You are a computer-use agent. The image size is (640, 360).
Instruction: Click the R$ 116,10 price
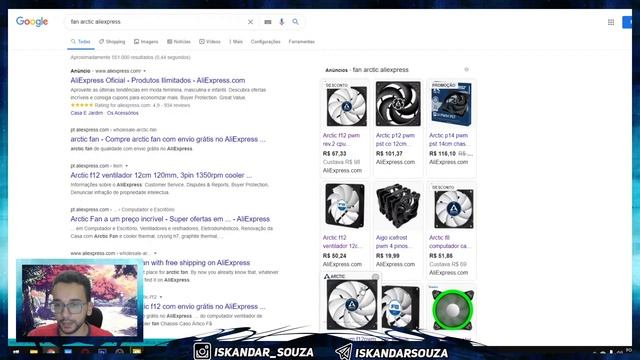[442, 154]
